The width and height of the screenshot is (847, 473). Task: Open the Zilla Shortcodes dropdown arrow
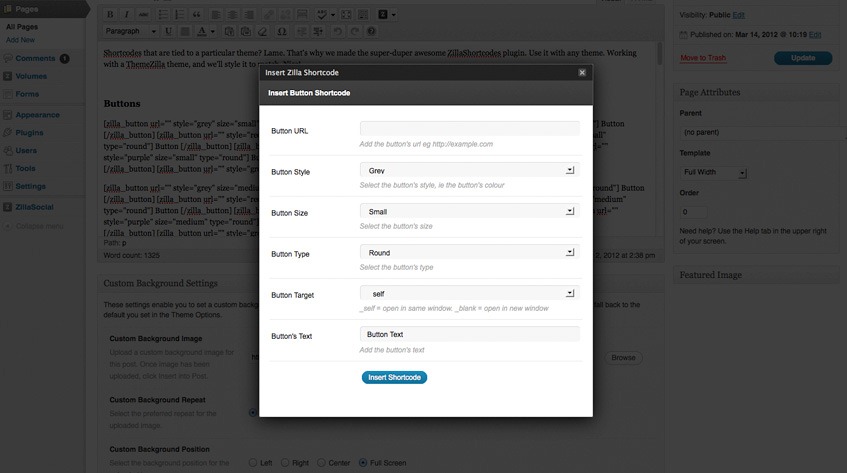click(393, 15)
